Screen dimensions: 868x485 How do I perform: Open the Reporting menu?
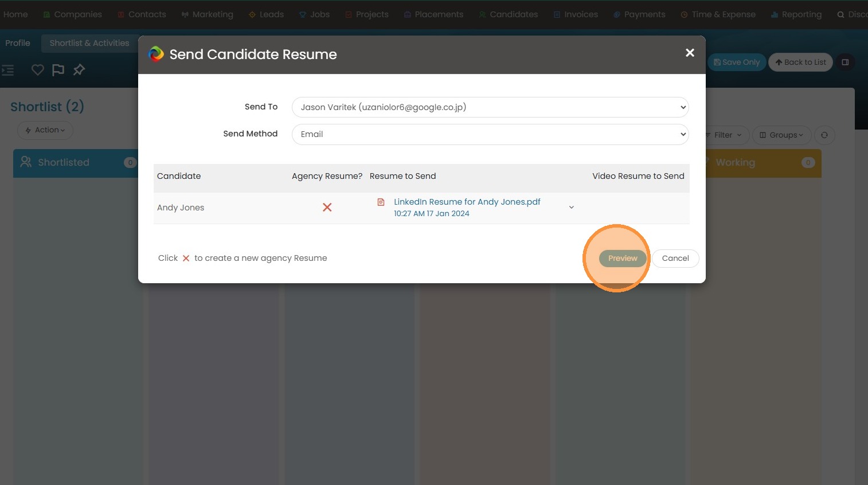click(796, 14)
